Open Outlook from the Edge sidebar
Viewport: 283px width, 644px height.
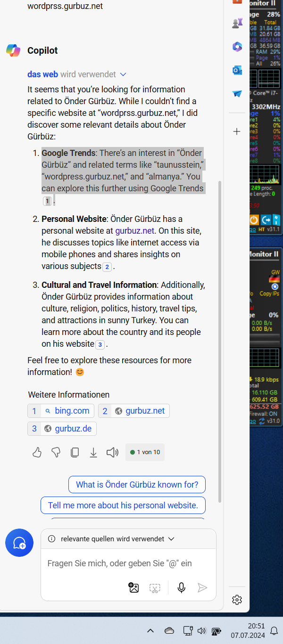[x=237, y=70]
